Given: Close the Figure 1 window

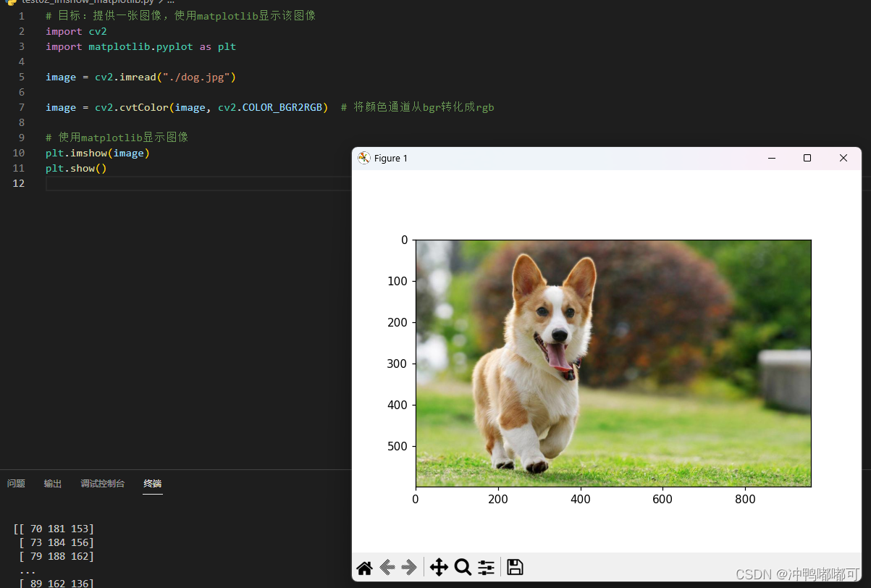Looking at the screenshot, I should pyautogui.click(x=843, y=158).
